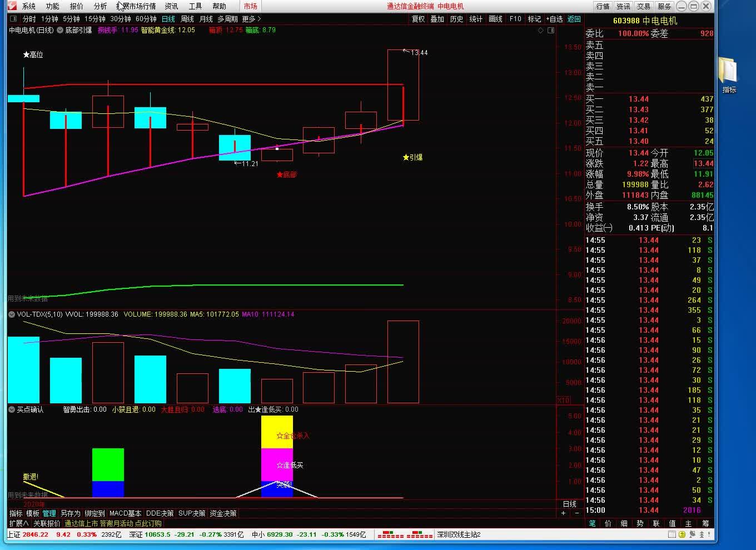Click the 画线 toolbar button
Viewport: 756px width, 550px height.
click(x=495, y=19)
